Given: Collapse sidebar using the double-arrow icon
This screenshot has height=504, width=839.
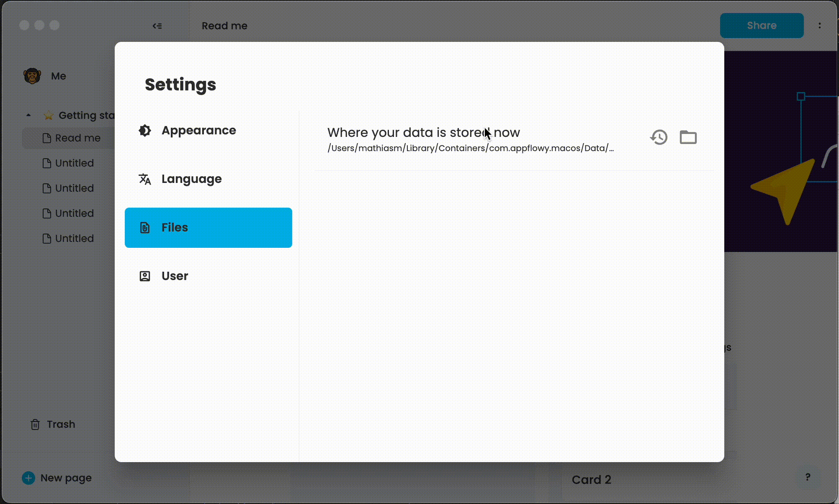Looking at the screenshot, I should coord(157,26).
